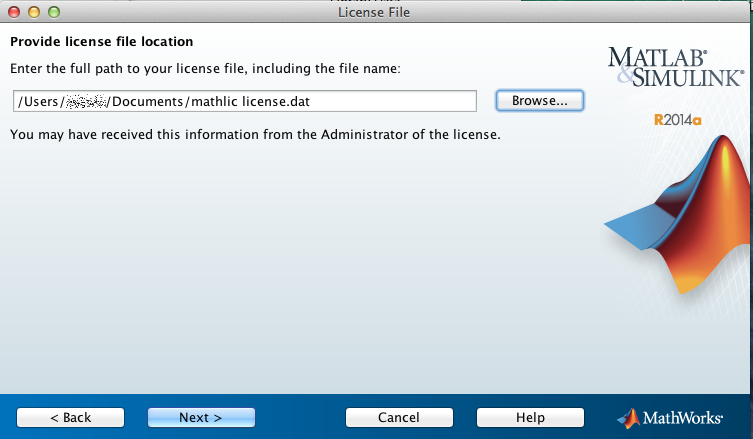Click the Back button
The image size is (753, 439).
71,417
